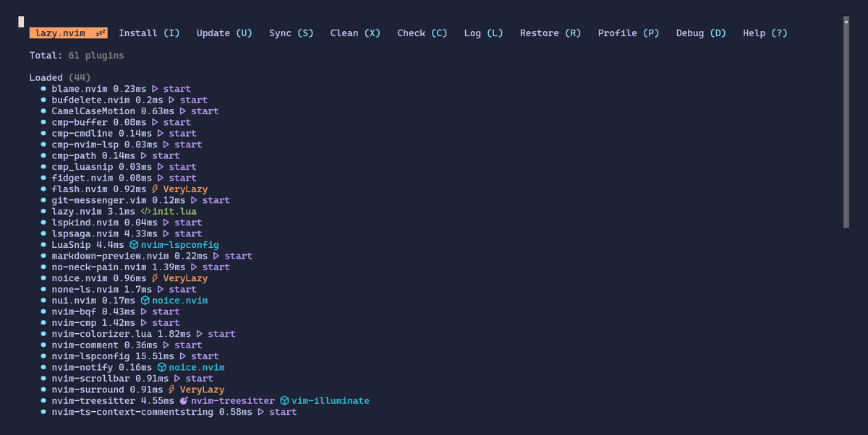Open the Profile (P) view
This screenshot has height=435, width=868.
click(628, 33)
